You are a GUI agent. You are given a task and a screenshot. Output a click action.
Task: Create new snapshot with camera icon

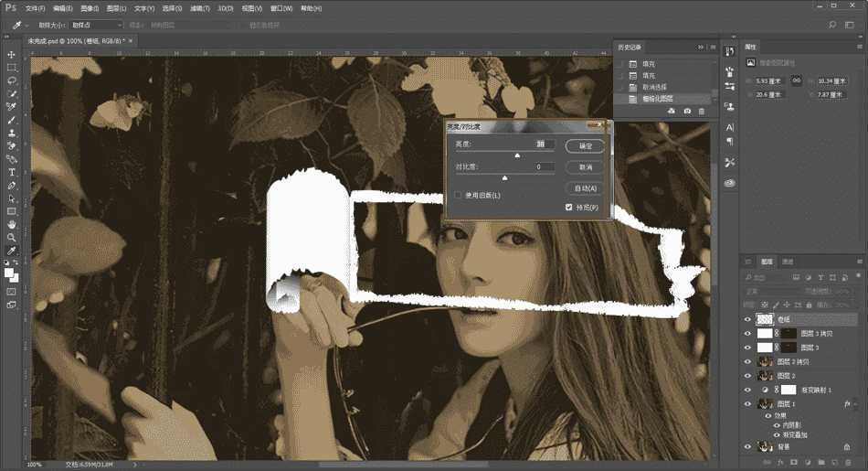tap(687, 111)
